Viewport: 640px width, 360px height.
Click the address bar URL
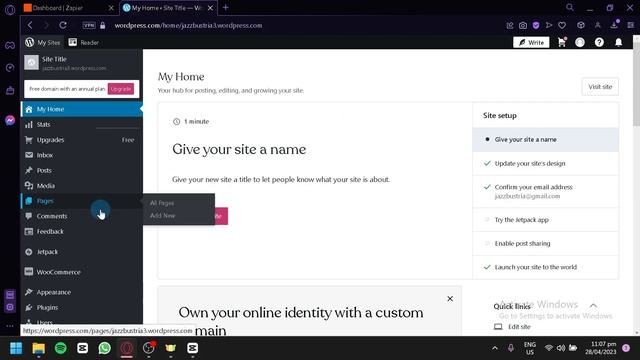pos(188,25)
